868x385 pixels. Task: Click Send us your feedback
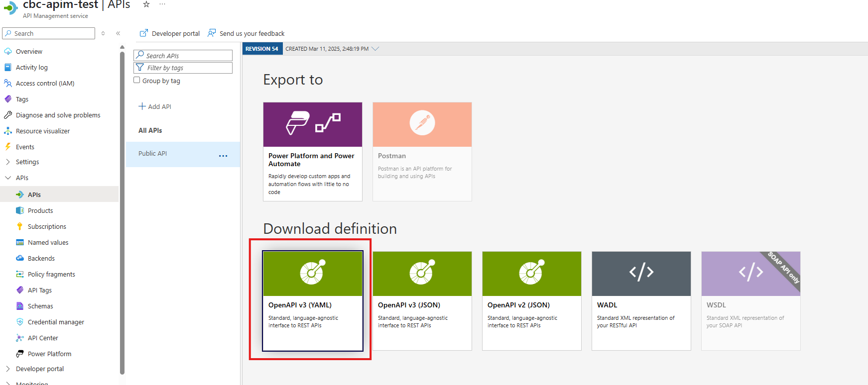(246, 33)
